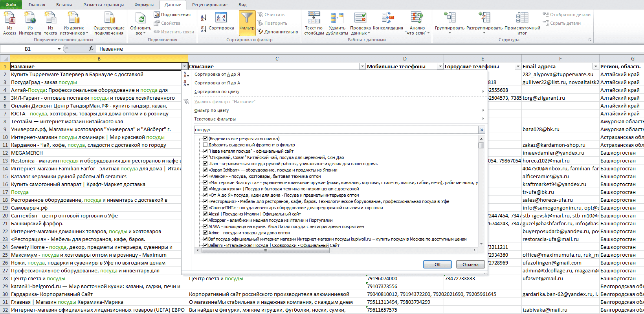Choose 'Сортировка от А до Я' in filter menu

tap(217, 74)
